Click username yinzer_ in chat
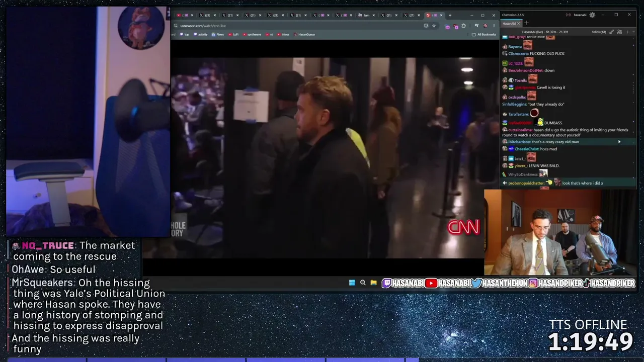 pyautogui.click(x=520, y=165)
